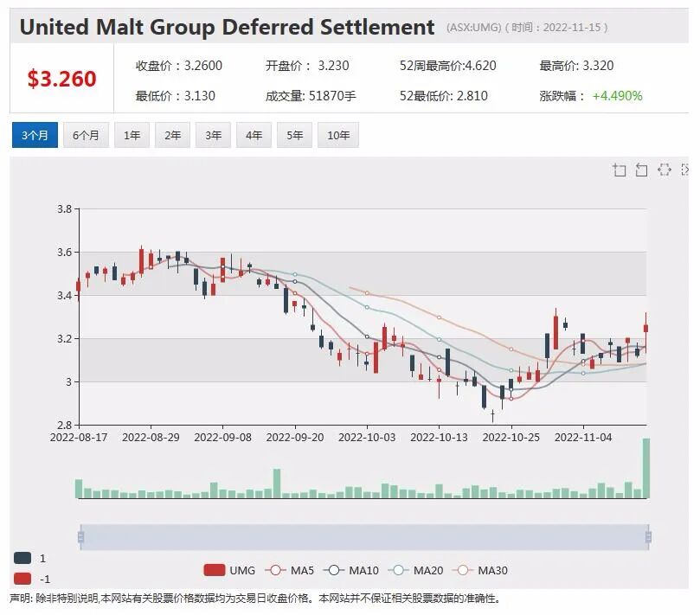Click the restore chart icon
The width and height of the screenshot is (700, 615).
pyautogui.click(x=665, y=170)
